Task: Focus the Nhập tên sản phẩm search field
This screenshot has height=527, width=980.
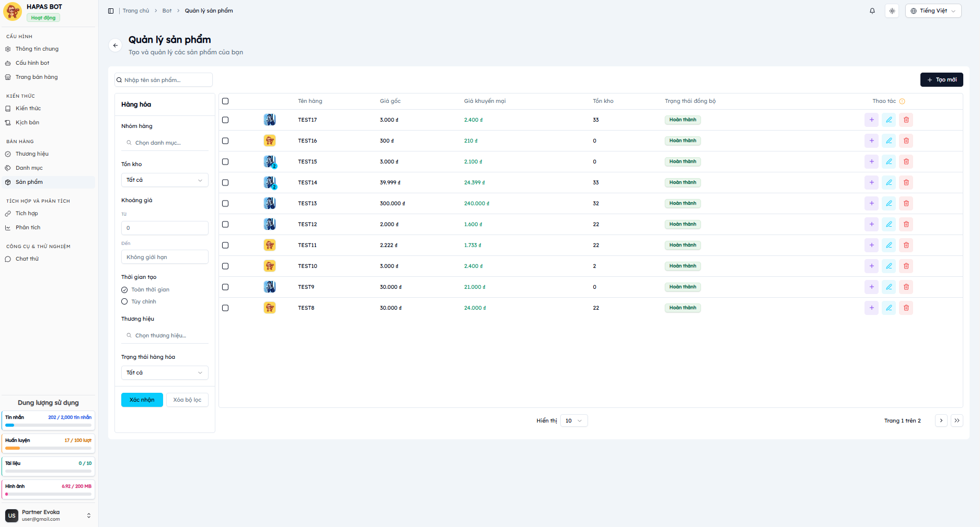Action: [x=164, y=80]
